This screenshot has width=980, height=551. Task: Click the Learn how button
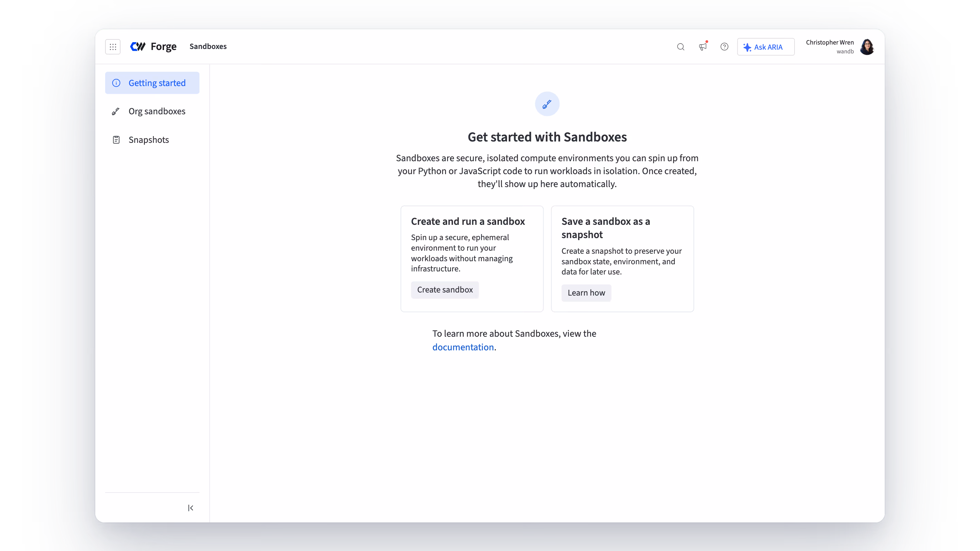(x=586, y=293)
